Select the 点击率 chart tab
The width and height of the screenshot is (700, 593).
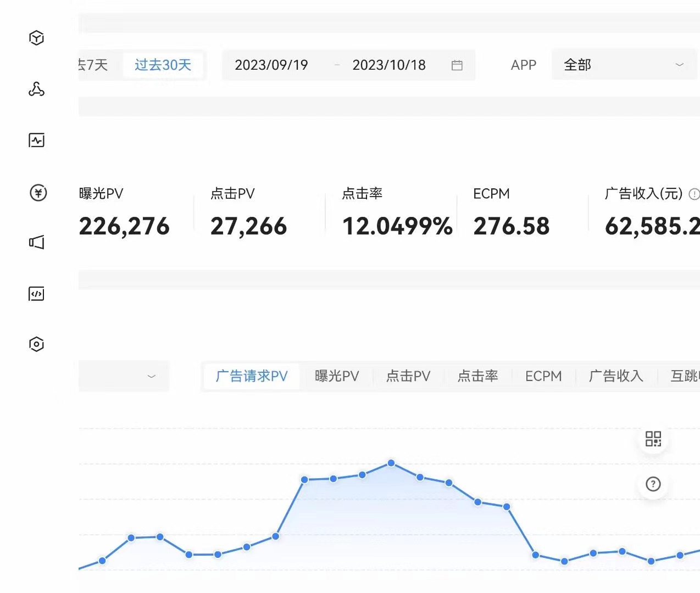[x=477, y=376]
